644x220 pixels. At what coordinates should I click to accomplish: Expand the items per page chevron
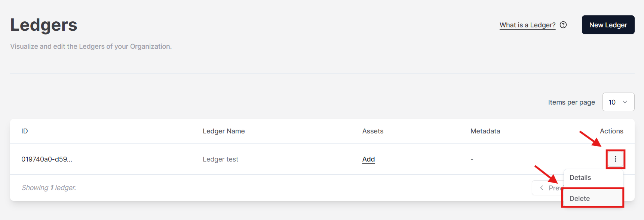click(x=625, y=102)
